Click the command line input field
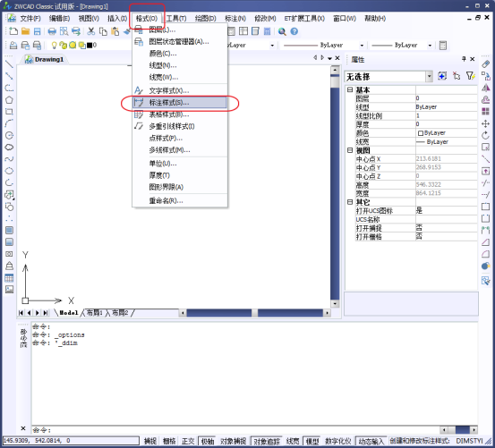 235,430
